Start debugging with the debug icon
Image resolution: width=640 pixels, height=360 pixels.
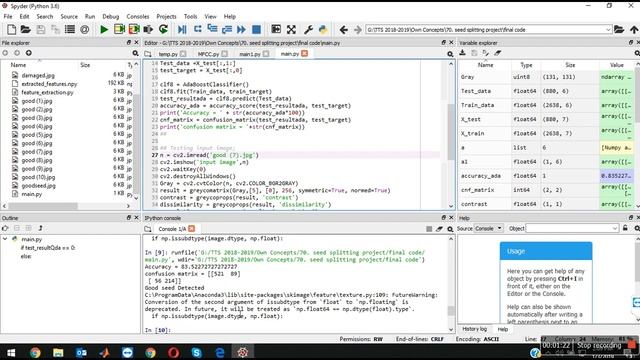[182, 29]
